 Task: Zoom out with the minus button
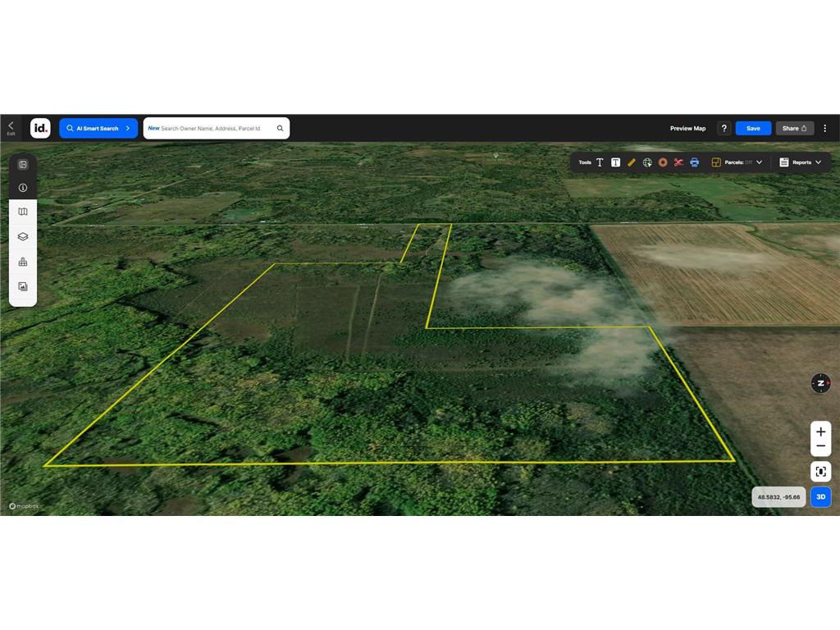(x=820, y=446)
